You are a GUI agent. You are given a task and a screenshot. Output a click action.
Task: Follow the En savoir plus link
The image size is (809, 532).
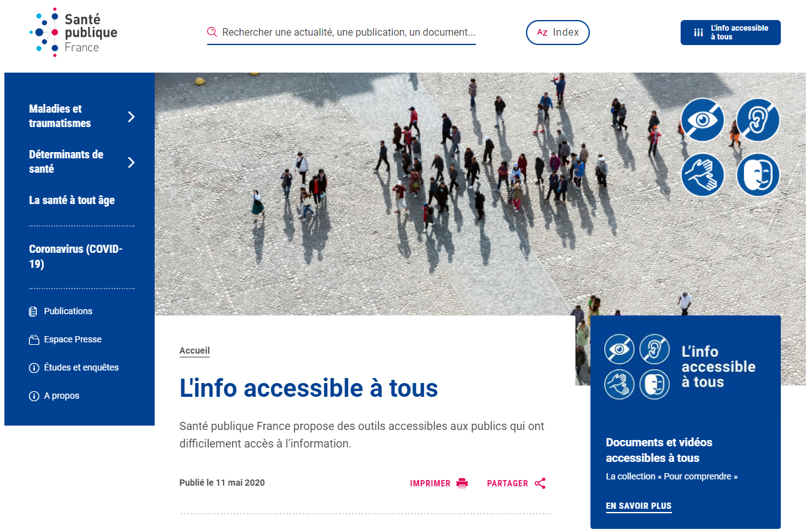point(639,506)
